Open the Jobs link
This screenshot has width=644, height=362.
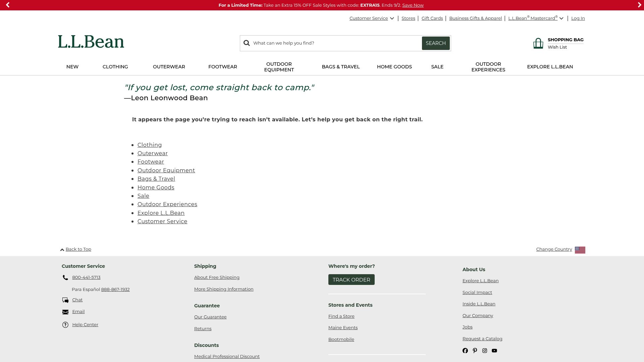pyautogui.click(x=467, y=327)
